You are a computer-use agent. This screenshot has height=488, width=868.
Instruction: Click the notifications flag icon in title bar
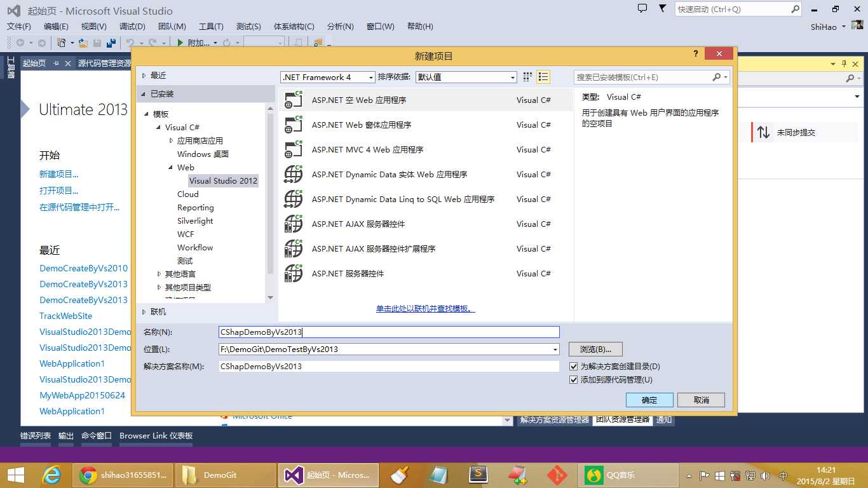663,8
